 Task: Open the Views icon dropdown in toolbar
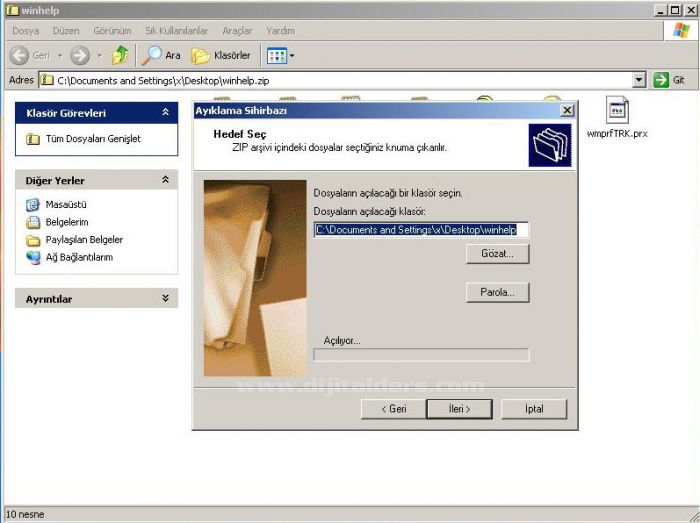pyautogui.click(x=280, y=56)
